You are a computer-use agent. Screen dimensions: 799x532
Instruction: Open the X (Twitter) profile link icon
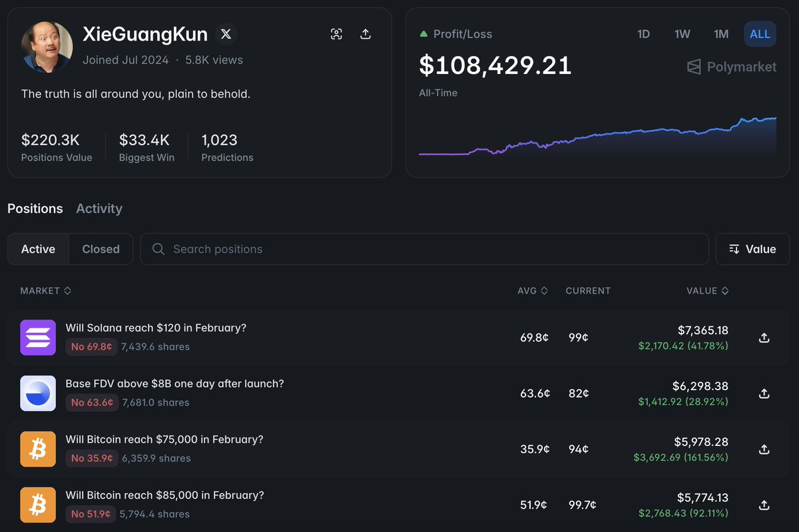click(x=226, y=34)
